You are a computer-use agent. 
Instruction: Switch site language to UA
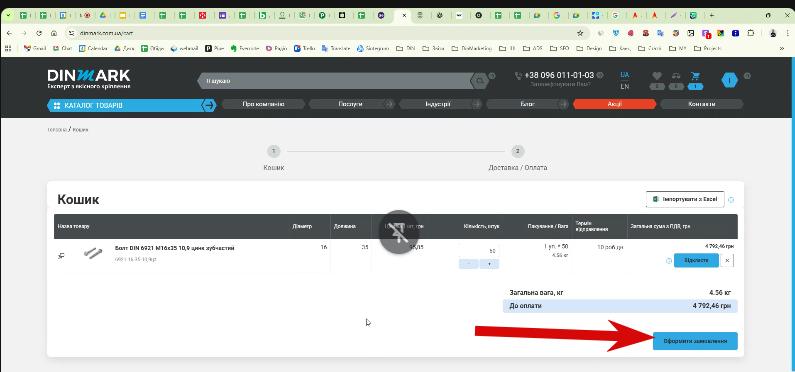(625, 75)
